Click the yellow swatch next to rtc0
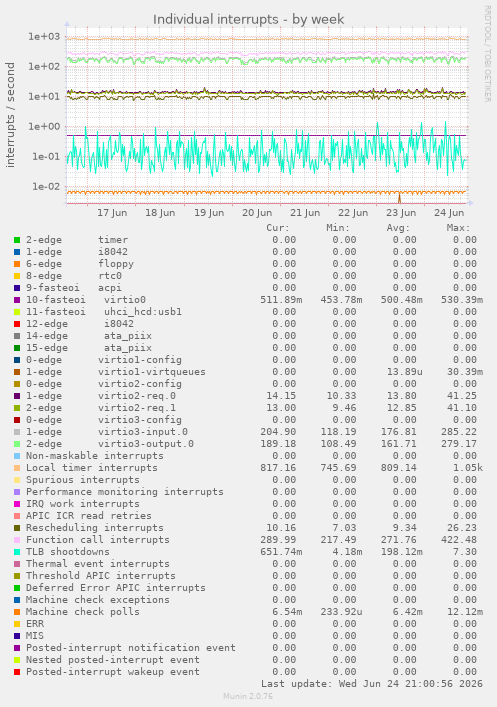The height and width of the screenshot is (707, 497). (17, 276)
